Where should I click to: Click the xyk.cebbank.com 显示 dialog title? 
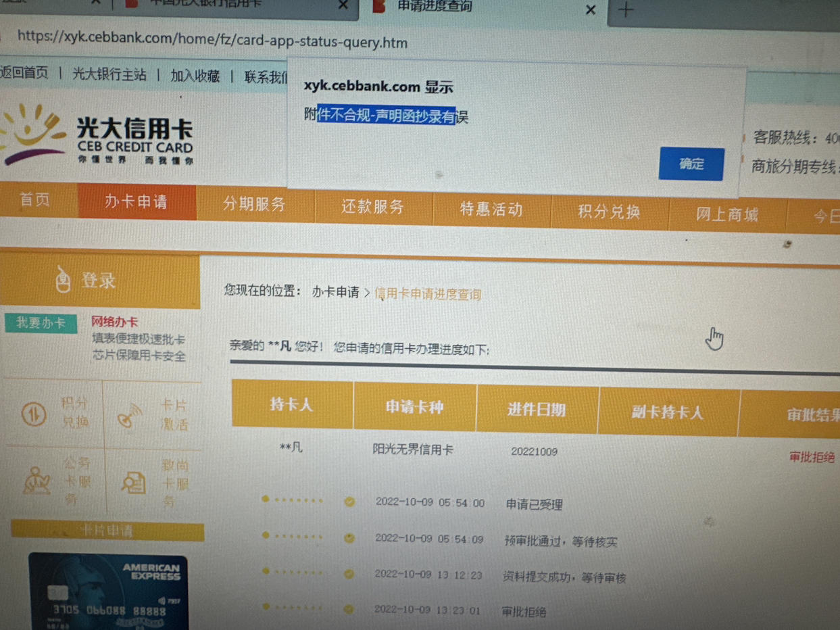pos(378,87)
